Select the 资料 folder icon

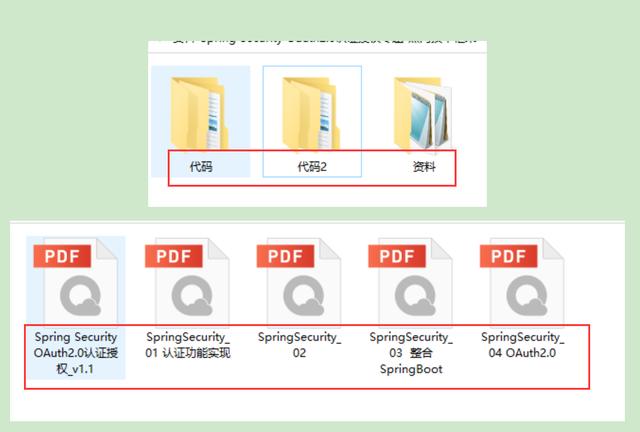point(423,114)
